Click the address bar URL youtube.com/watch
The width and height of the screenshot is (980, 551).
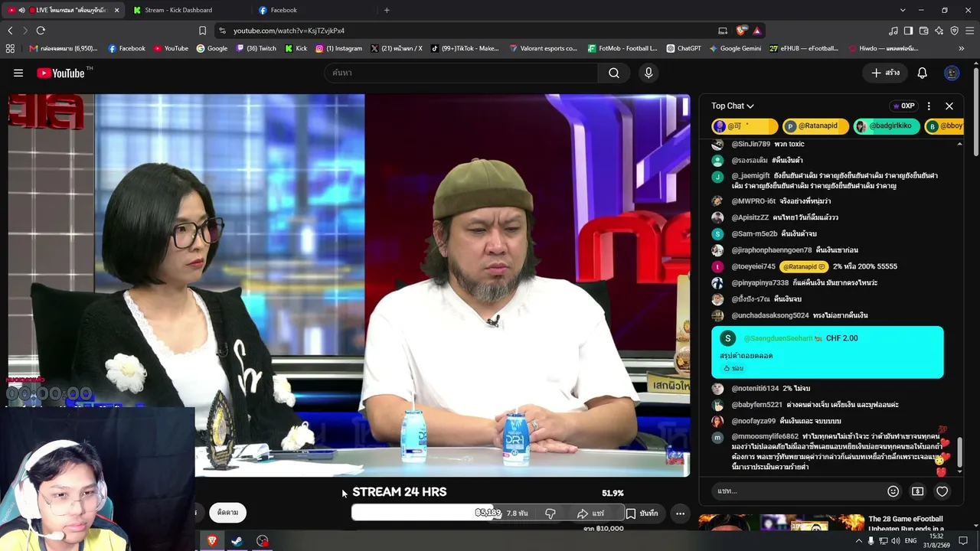289,31
